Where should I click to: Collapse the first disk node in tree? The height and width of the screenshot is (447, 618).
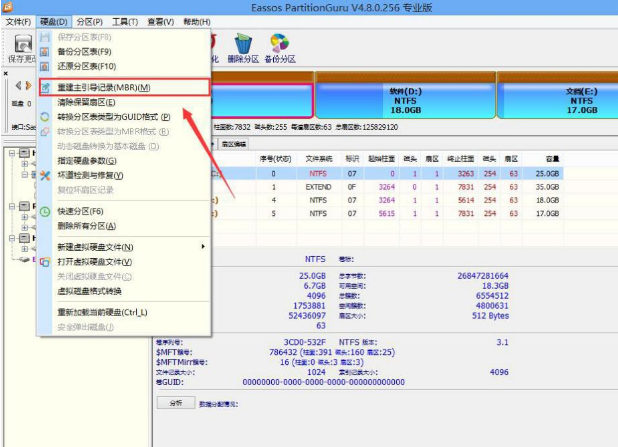coord(11,155)
